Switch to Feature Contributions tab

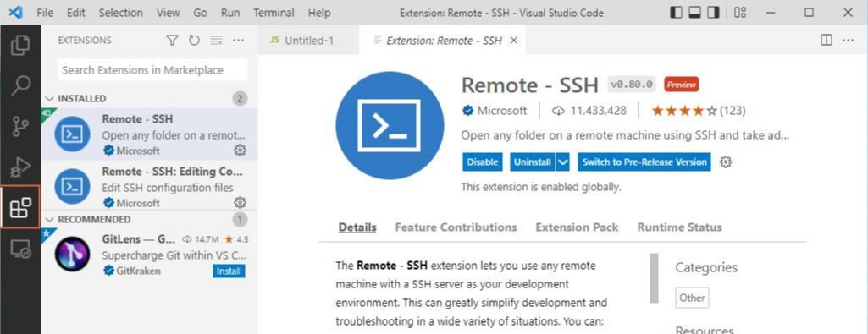point(456,227)
